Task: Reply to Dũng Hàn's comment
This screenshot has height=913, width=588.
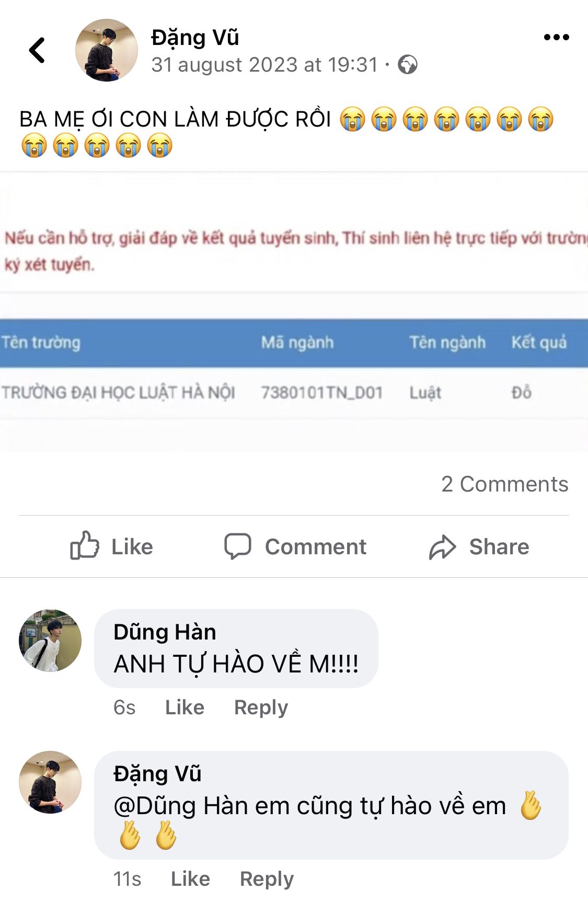Action: tap(261, 707)
